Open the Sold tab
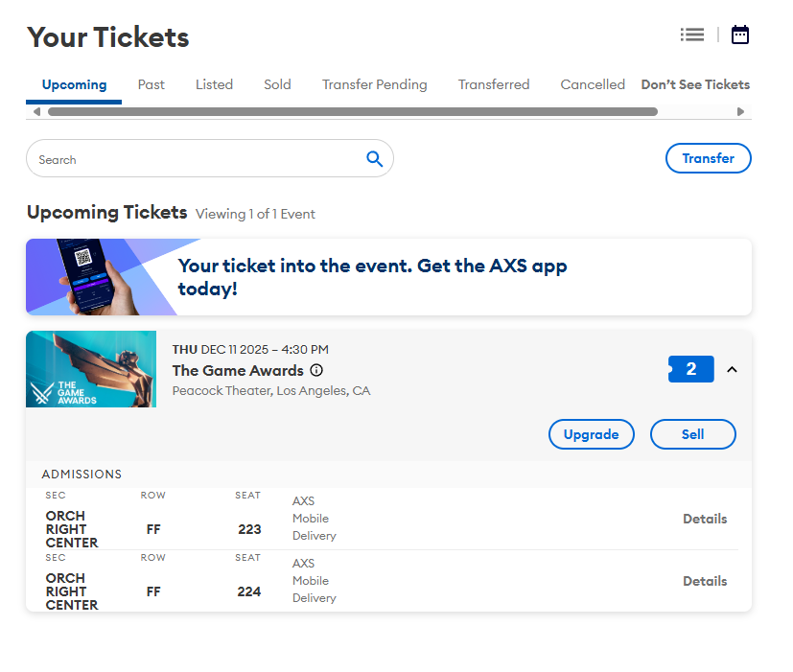Viewport: 793px width, 672px height. [277, 84]
